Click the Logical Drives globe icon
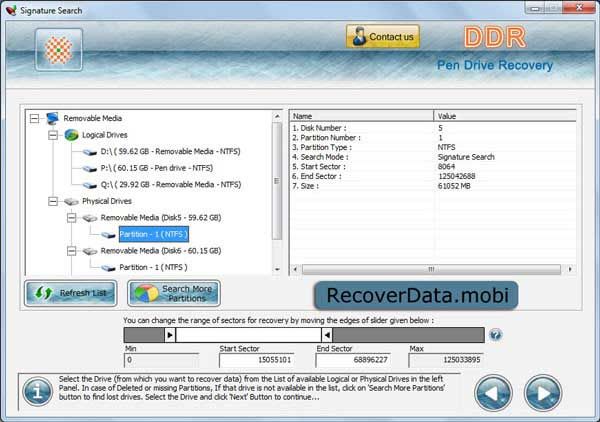The height and width of the screenshot is (422, 600). point(70,135)
